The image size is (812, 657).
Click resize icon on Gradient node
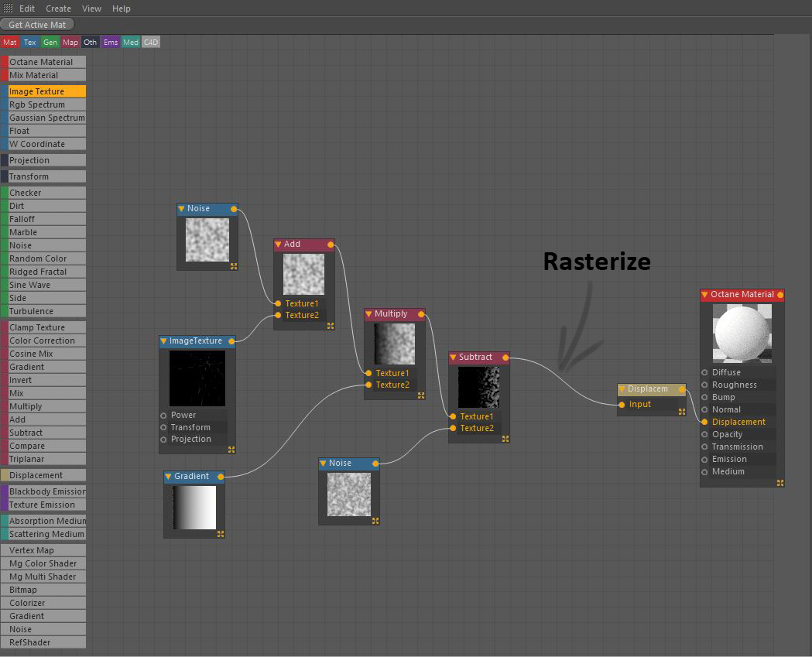point(221,534)
